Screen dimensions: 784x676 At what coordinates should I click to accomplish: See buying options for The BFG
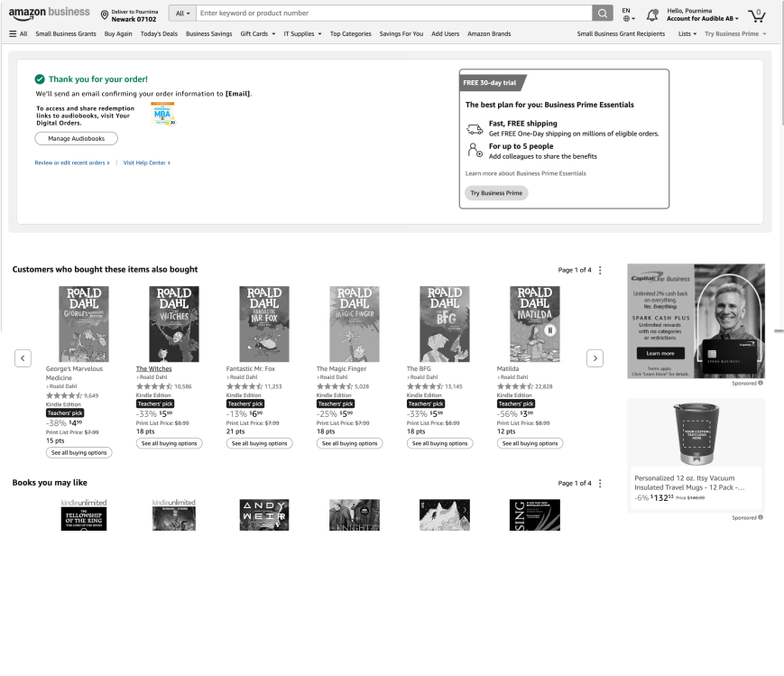tap(439, 444)
